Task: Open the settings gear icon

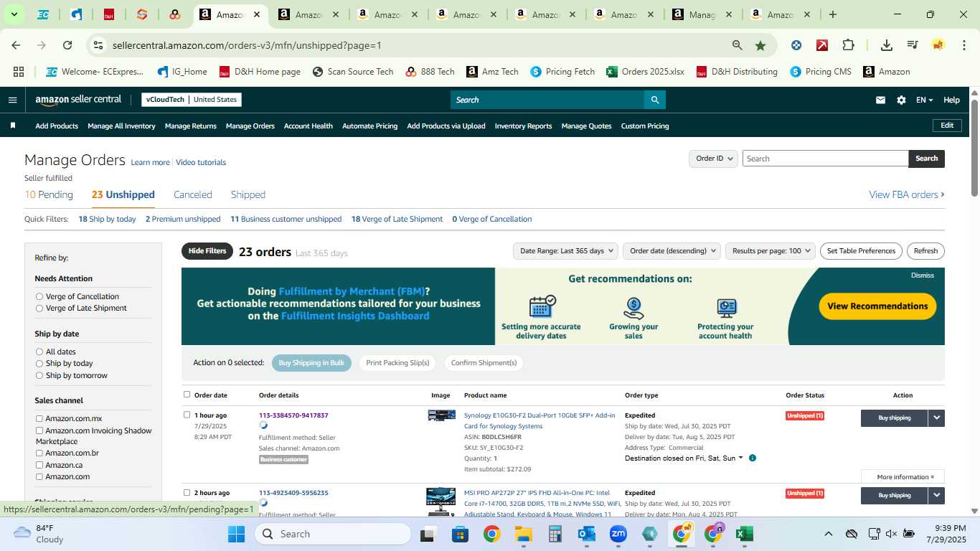Action: 901,100
